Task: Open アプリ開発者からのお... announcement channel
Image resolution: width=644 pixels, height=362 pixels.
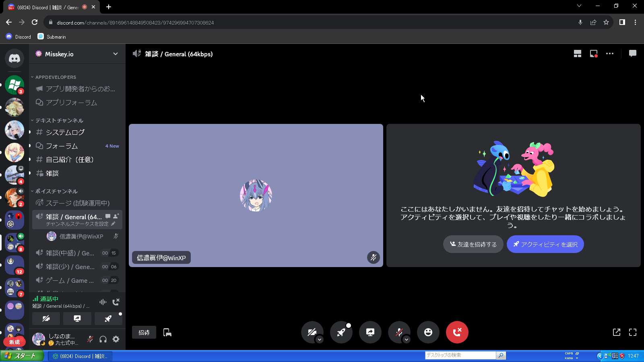Action: (77, 89)
